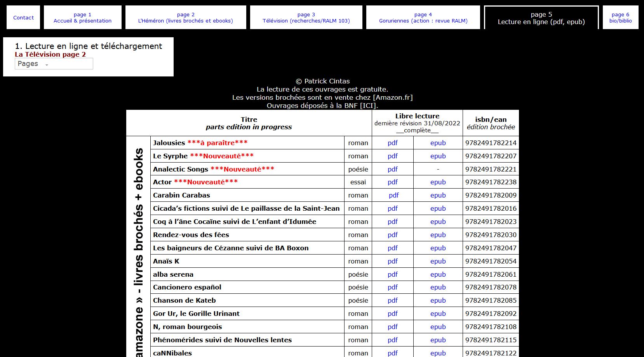Download epub of Le Syrphe

pyautogui.click(x=438, y=156)
